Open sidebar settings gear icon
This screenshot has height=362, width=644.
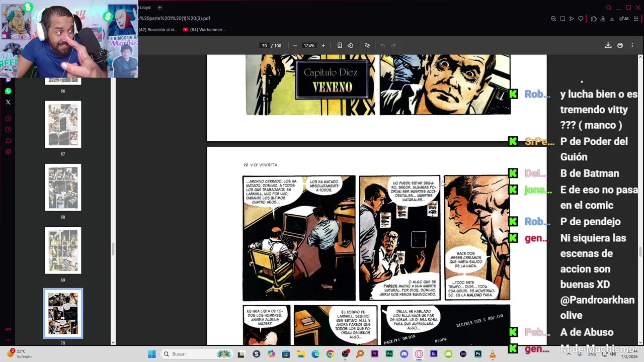click(8, 152)
